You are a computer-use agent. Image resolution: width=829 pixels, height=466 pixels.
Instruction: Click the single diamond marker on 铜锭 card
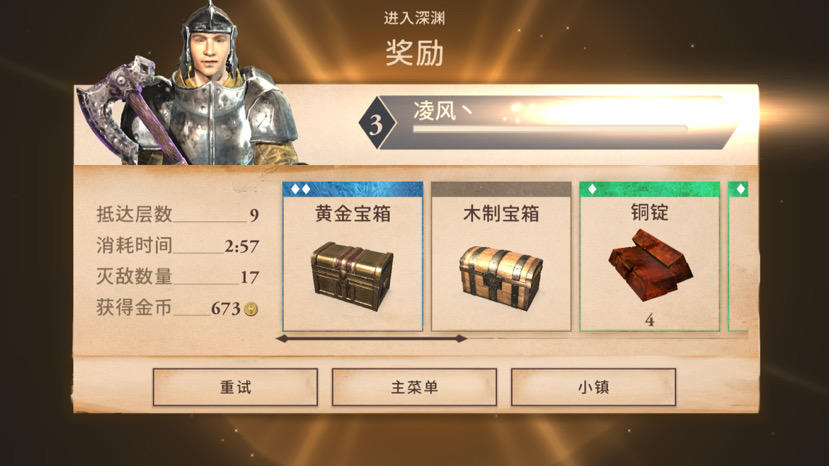click(x=592, y=189)
